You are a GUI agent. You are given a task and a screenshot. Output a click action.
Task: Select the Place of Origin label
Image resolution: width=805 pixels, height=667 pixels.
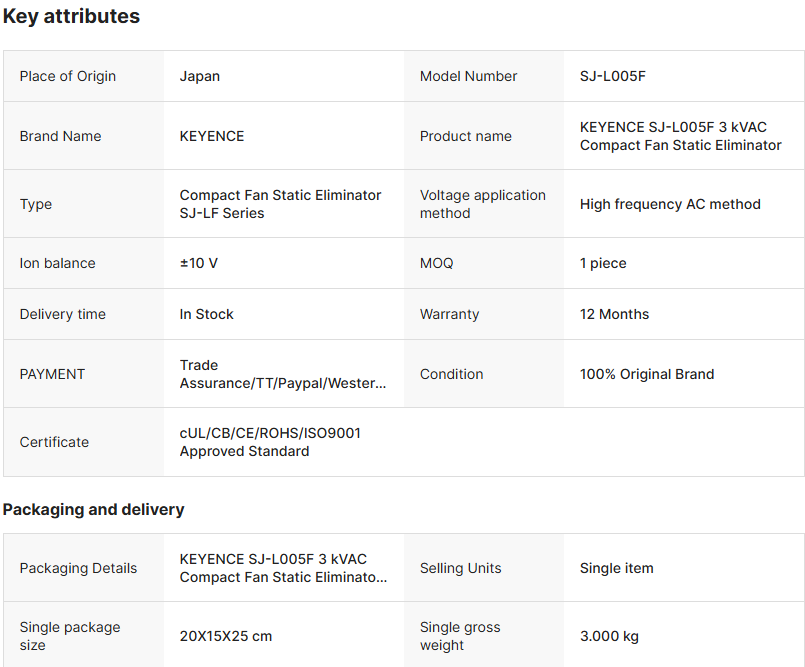tap(68, 76)
